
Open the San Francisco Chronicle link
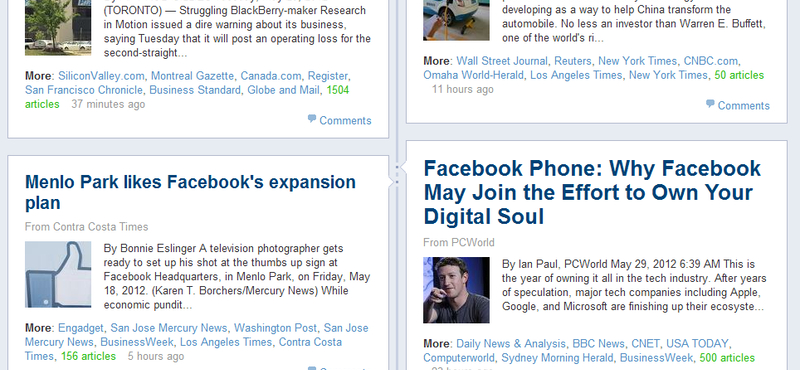pyautogui.click(x=84, y=90)
